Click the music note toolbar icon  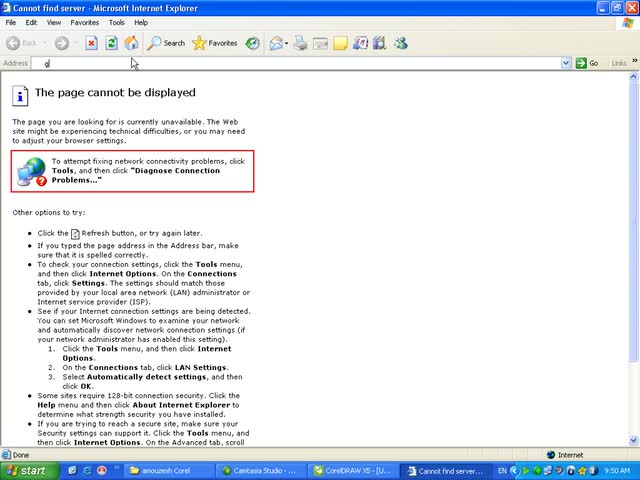click(360, 43)
